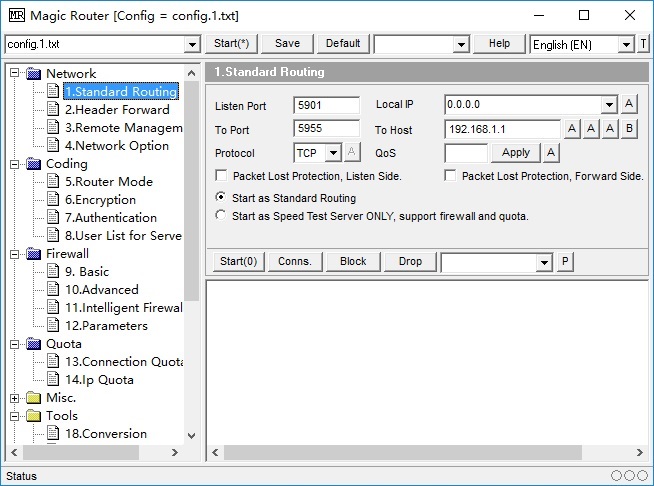
Task: Enable Packet Lost Protection, Listen Side
Action: (x=221, y=176)
